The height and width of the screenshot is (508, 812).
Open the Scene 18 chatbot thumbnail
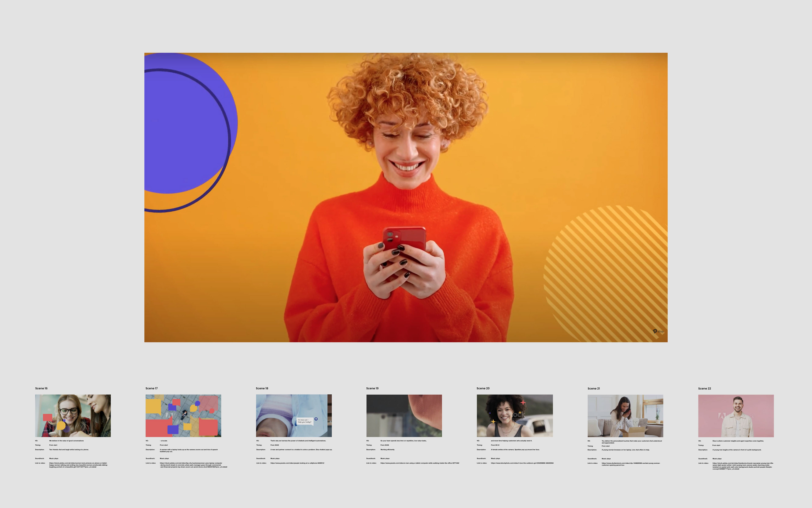coord(294,416)
